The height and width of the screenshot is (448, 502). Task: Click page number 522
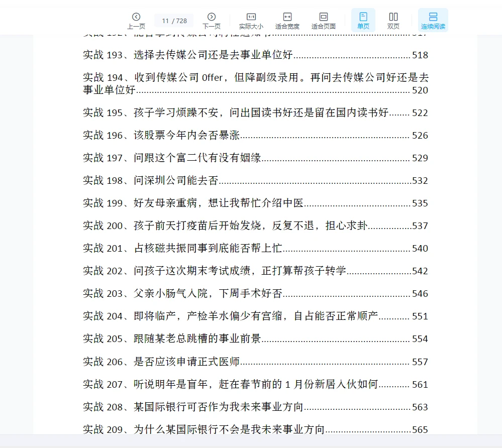420,113
